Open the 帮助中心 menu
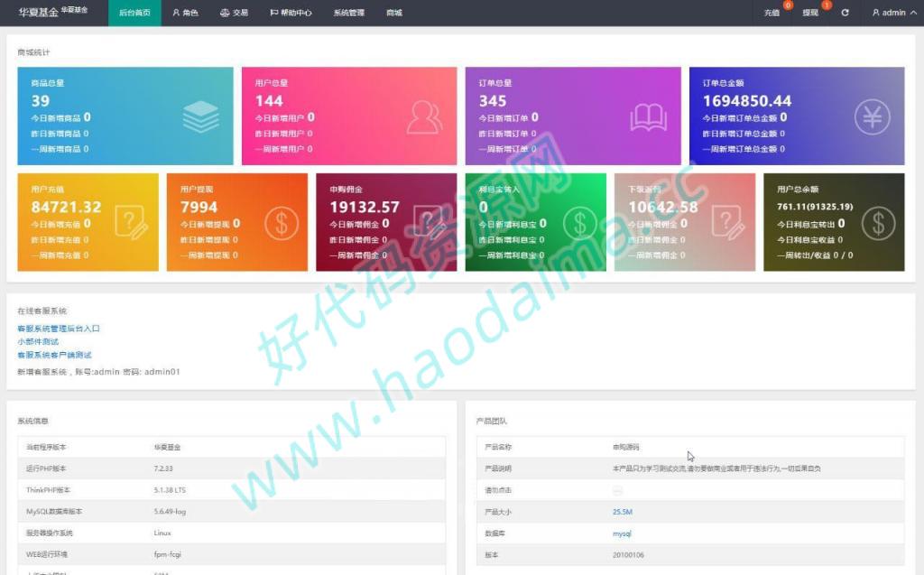The image size is (924, 575). pyautogui.click(x=291, y=13)
